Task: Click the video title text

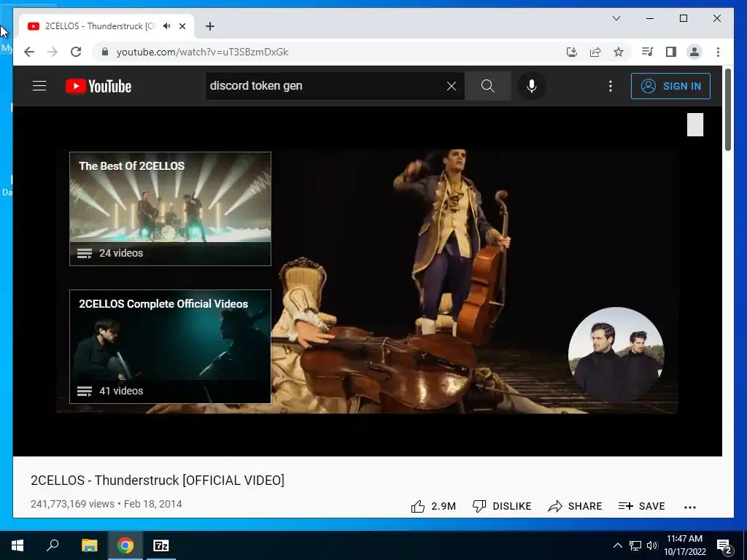Action: (158, 480)
